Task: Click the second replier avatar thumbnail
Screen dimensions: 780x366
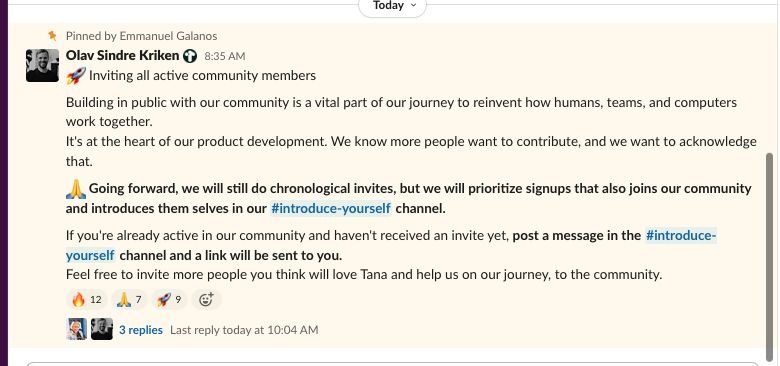Action: [x=101, y=329]
